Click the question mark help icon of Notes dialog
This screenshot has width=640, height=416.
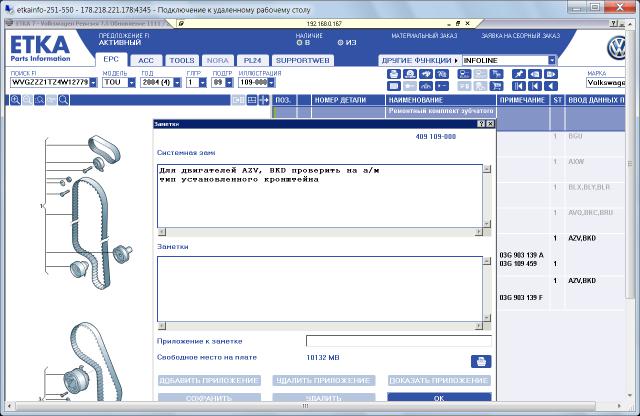pyautogui.click(x=481, y=124)
